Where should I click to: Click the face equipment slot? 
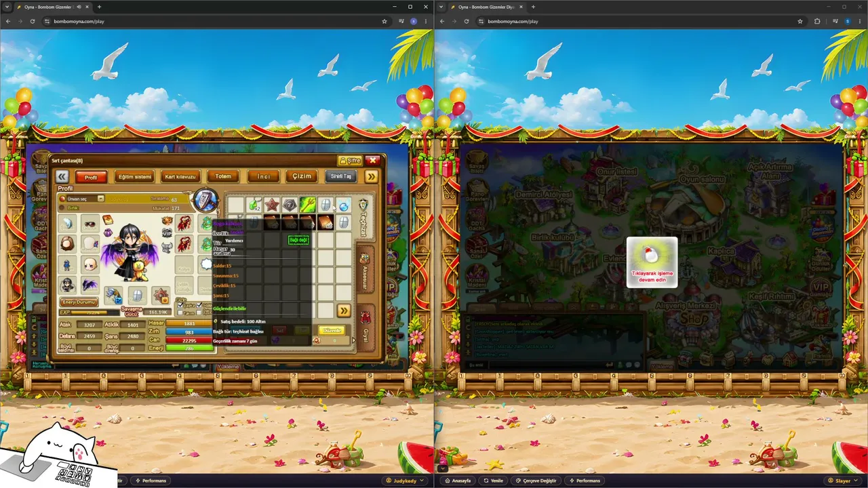point(90,264)
